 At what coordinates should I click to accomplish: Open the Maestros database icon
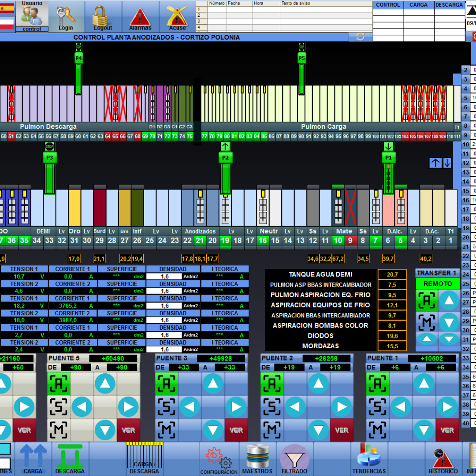[257, 458]
